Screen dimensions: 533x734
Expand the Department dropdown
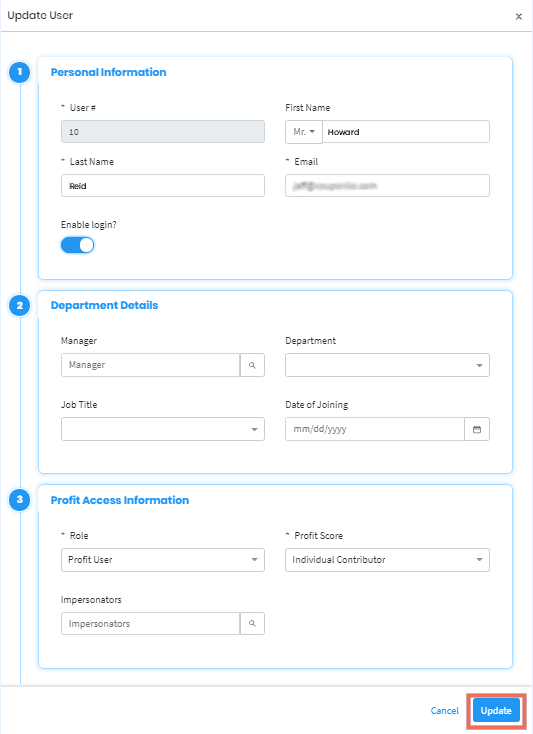tap(387, 365)
